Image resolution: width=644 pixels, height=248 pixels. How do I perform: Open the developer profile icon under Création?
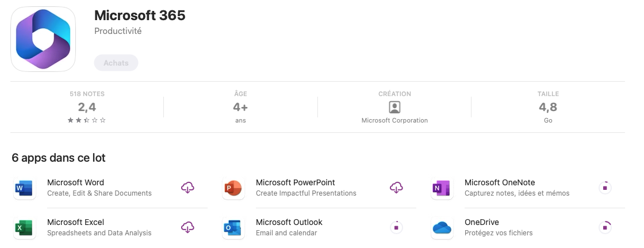click(394, 108)
